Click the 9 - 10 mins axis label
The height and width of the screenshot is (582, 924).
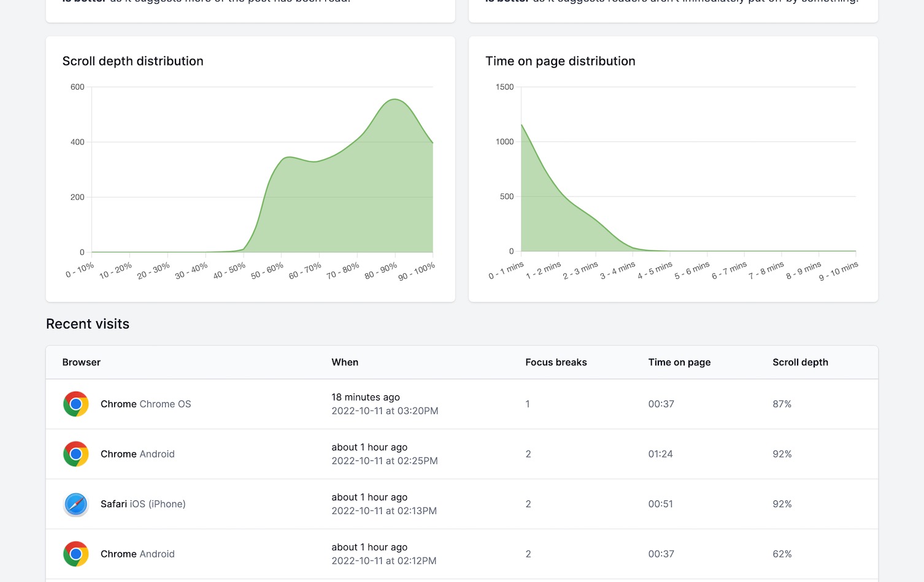[839, 271]
